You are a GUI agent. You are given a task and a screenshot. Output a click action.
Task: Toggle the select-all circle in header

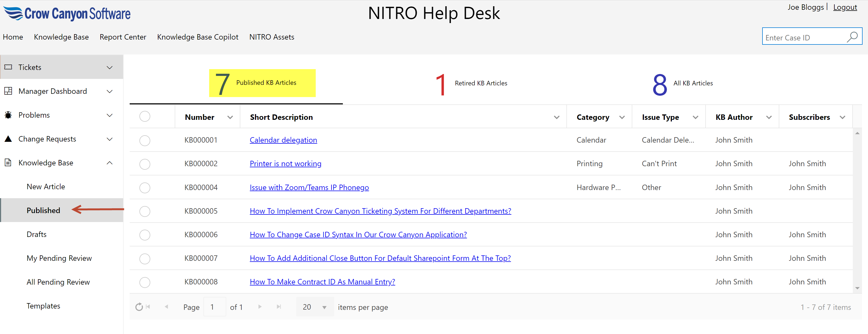(x=145, y=117)
